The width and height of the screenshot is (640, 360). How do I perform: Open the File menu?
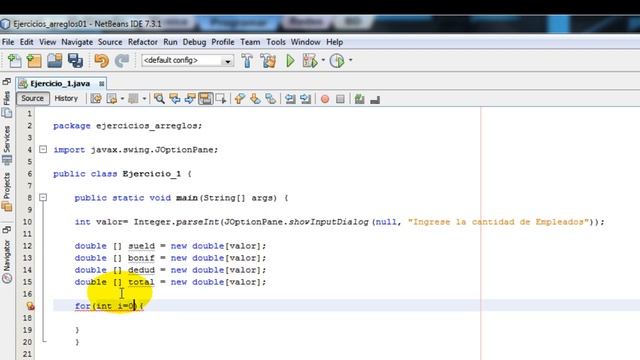pos(8,42)
